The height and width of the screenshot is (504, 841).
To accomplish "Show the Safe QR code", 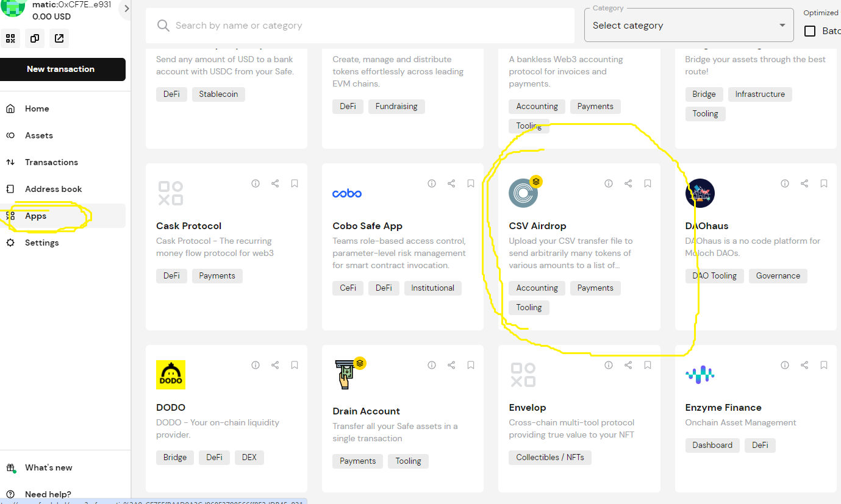I will click(10, 38).
